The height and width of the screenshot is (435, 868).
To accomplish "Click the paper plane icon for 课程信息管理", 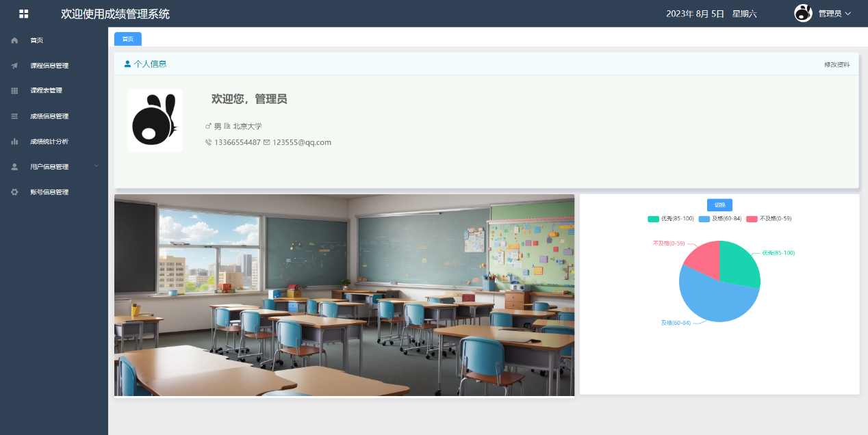I will click(14, 66).
